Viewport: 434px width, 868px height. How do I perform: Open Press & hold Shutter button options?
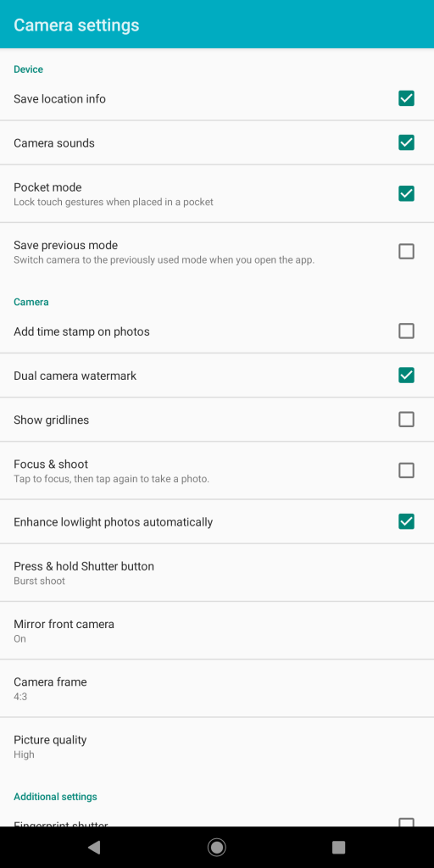point(217,572)
